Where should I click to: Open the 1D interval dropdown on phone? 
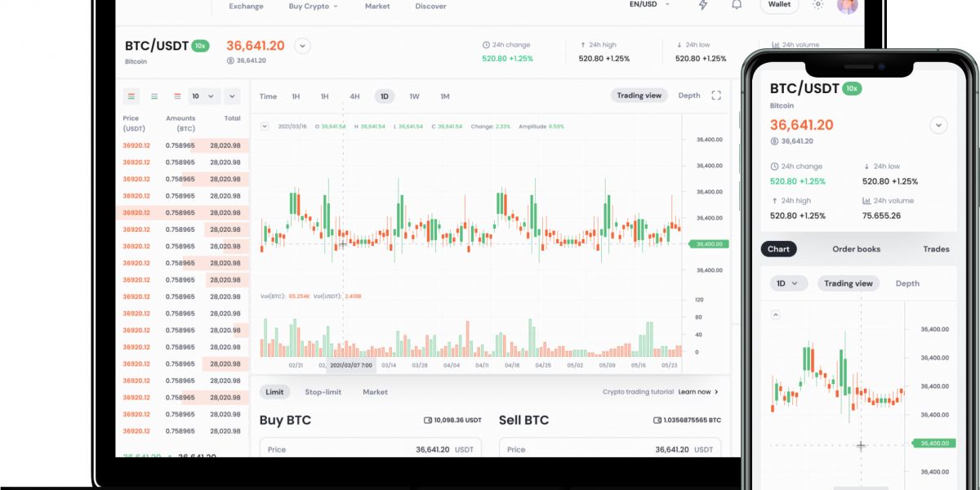coord(788,283)
